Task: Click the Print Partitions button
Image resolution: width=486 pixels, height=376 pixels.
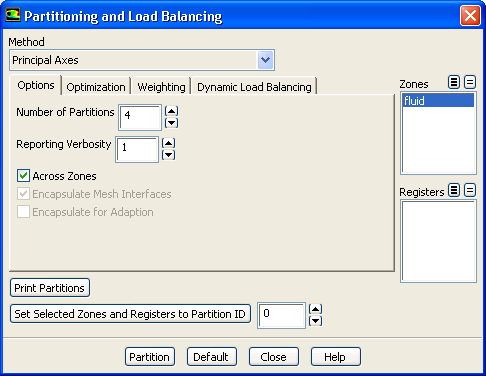Action: 50,288
